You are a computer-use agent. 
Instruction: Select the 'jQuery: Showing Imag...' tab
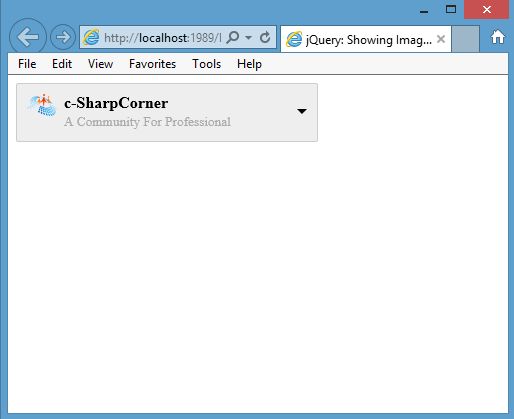coord(366,39)
